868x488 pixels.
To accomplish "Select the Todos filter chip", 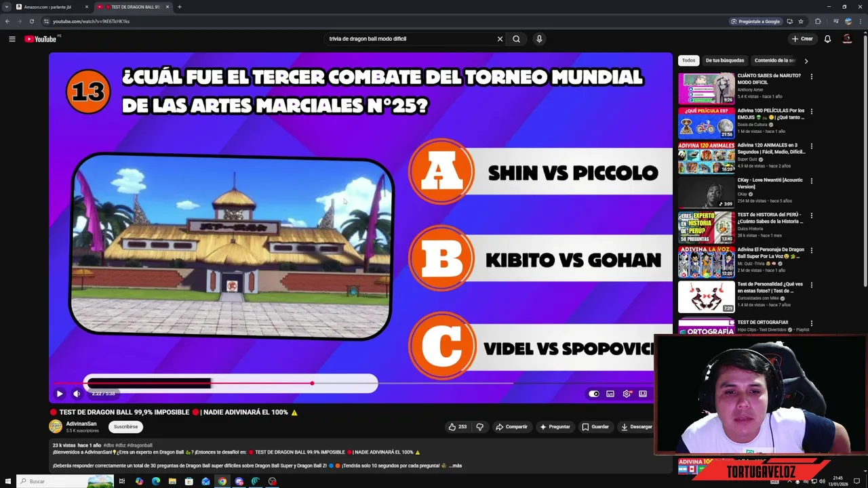I will [x=688, y=60].
